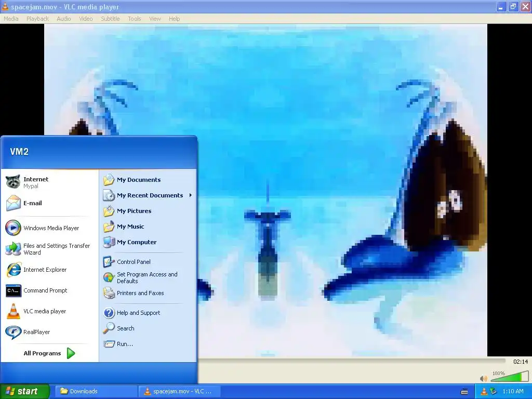
Task: Open the Subtitle menu in VLC
Action: point(110,19)
